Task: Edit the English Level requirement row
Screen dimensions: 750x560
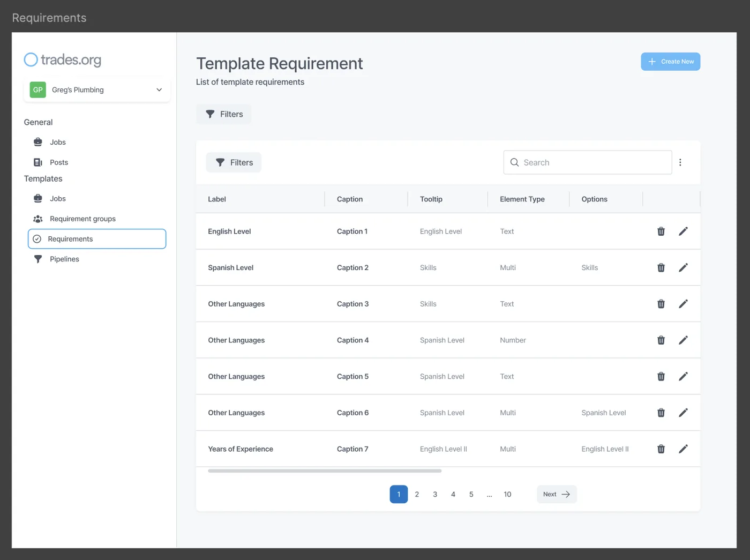Action: (683, 232)
